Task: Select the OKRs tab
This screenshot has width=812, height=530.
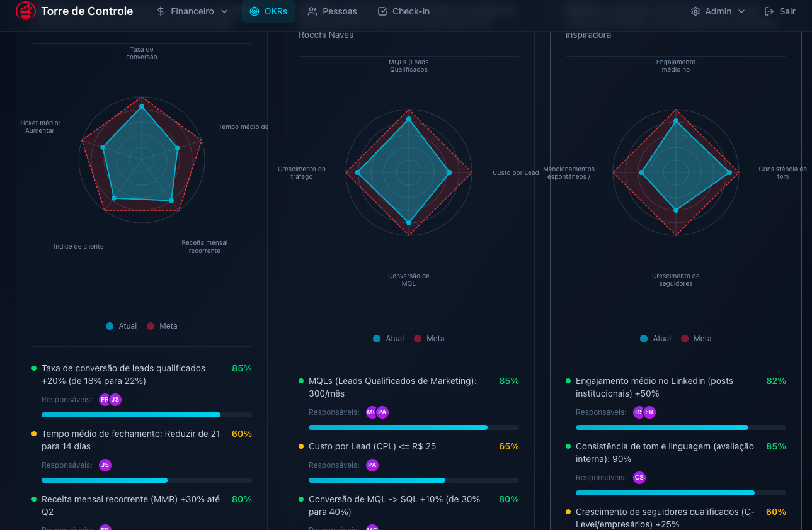Action: (268, 11)
